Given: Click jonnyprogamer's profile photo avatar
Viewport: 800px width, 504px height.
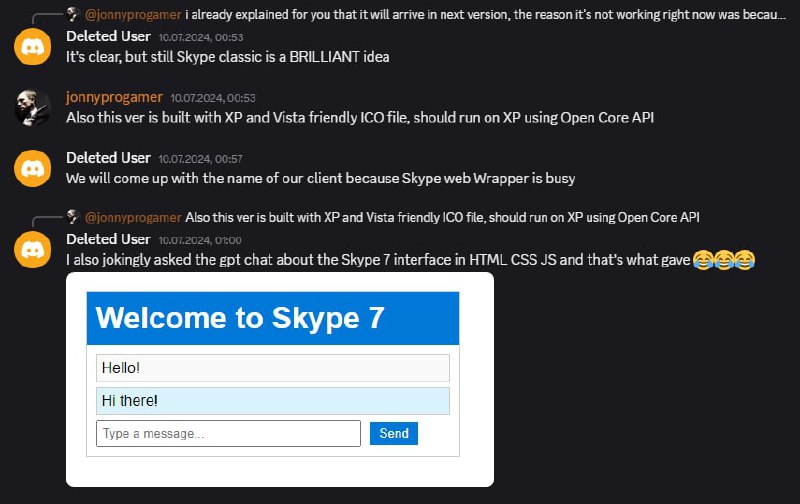Looking at the screenshot, I should tap(32, 107).
